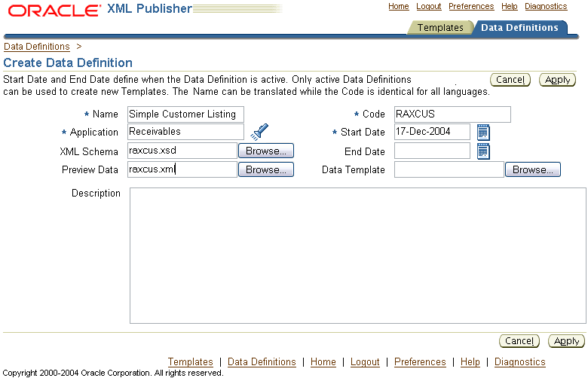Screen dimensions: 588x378
Task: Click the Start Date input field
Action: coord(433,132)
